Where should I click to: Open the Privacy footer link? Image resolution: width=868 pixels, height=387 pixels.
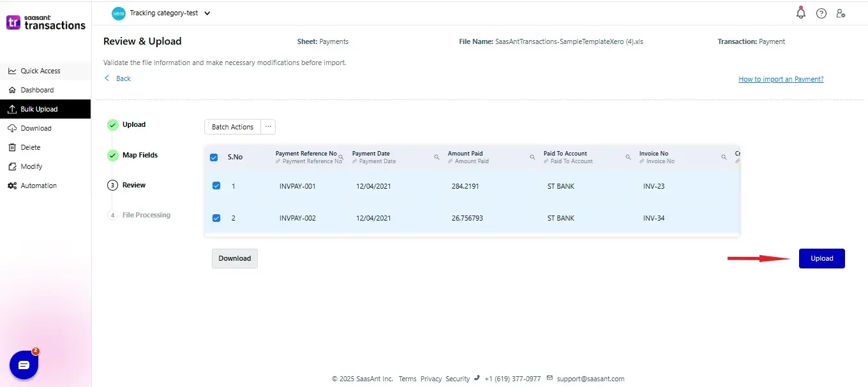pyautogui.click(x=431, y=379)
